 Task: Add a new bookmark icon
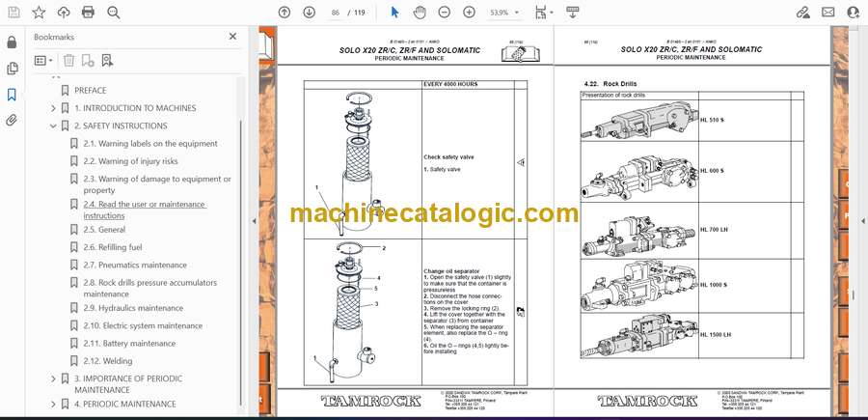[88, 61]
